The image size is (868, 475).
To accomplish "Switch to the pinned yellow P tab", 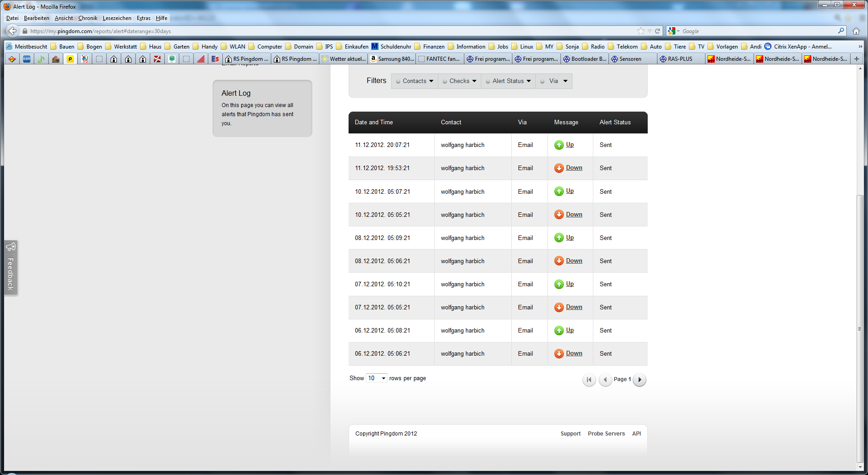I will [70, 59].
